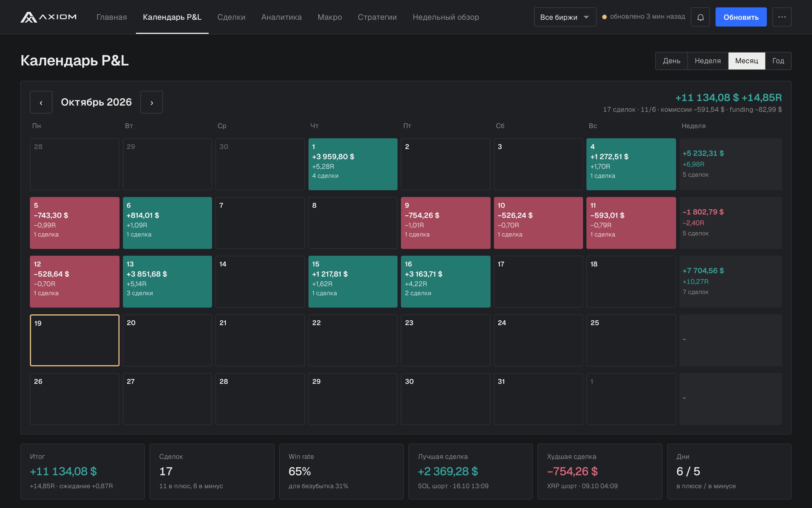Click the Лучшая сделка card
Viewport: 812px width, 508px height.
470,471
